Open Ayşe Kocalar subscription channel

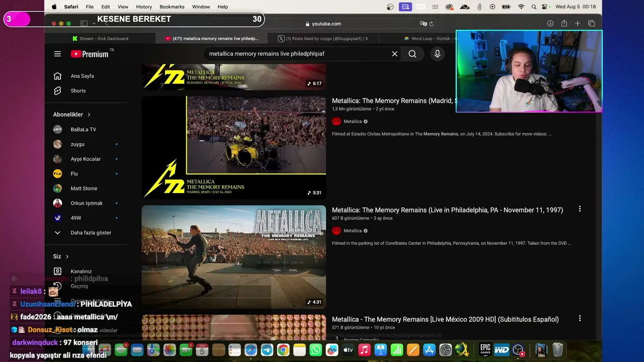pos(86,159)
